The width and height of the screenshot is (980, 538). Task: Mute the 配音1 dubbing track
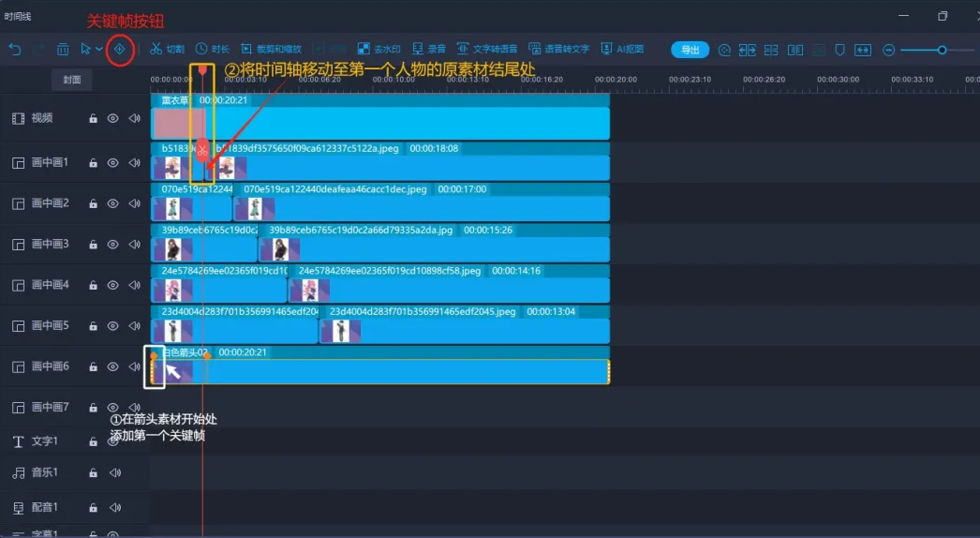coord(115,507)
